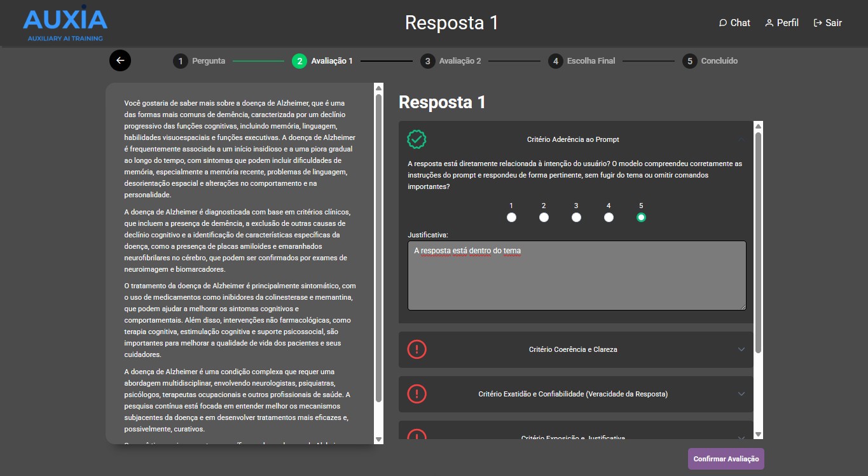Viewport: 868px width, 476px height.
Task: Click the 'Justificativa:' label
Action: 427,235
